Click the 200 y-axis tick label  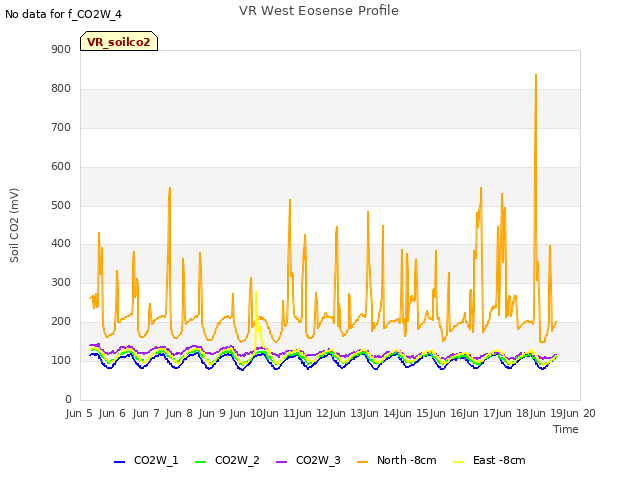click(61, 322)
